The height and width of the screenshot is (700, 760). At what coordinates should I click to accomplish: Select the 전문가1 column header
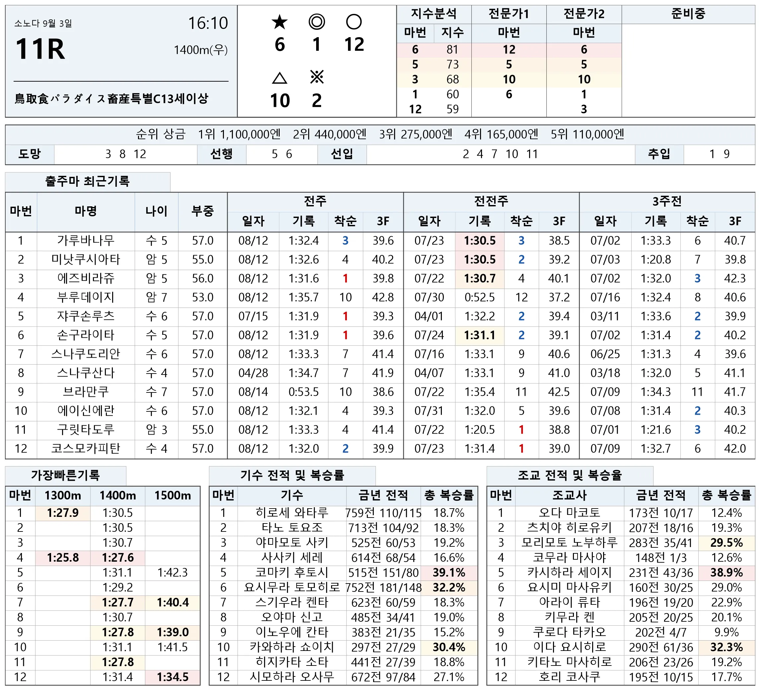pyautogui.click(x=509, y=14)
